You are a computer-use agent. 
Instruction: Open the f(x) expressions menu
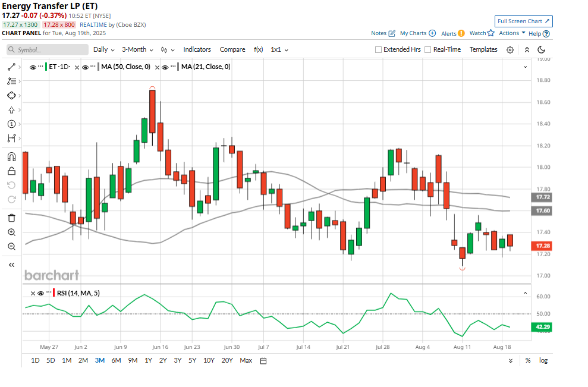(x=259, y=49)
